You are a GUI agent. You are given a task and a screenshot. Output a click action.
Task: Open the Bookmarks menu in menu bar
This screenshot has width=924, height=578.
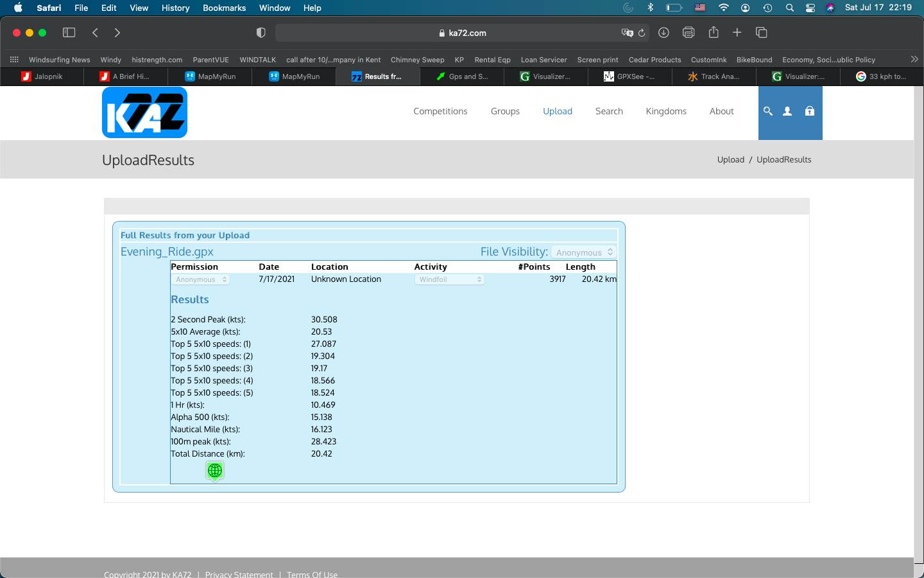click(224, 8)
